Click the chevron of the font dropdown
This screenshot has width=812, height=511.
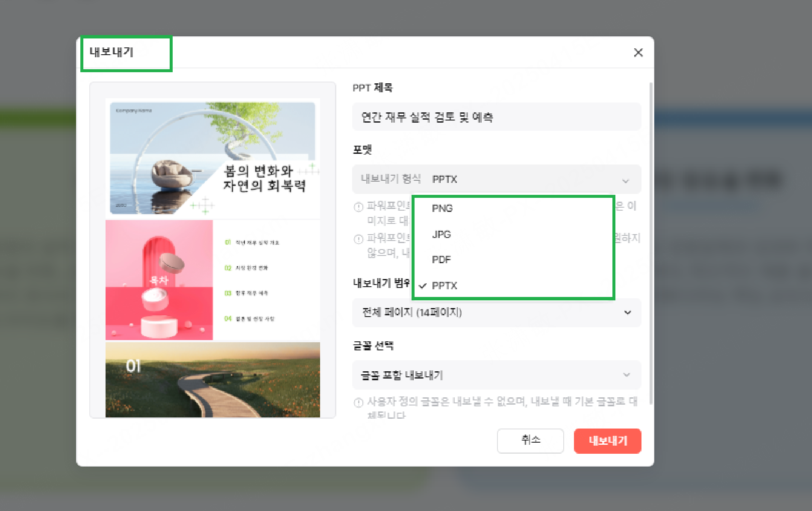tap(627, 375)
